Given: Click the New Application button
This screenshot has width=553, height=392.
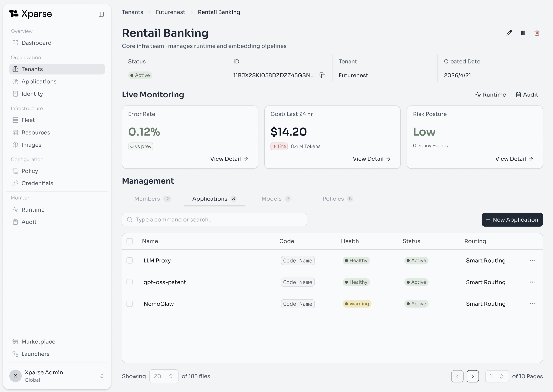Looking at the screenshot, I should (512, 220).
